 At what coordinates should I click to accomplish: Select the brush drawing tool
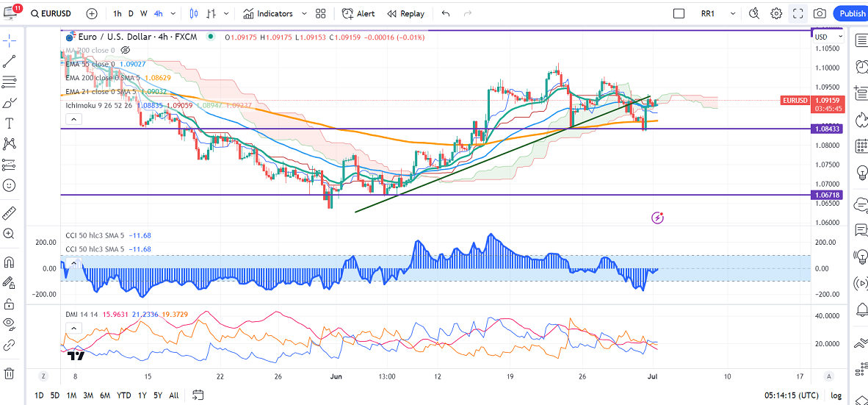pyautogui.click(x=10, y=103)
